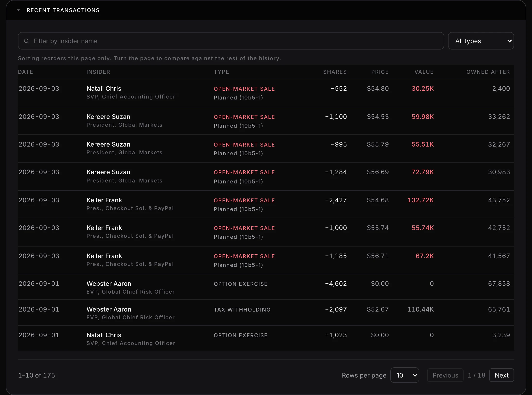This screenshot has height=395, width=532.
Task: Click the 110.44K value cell
Action: (421, 309)
